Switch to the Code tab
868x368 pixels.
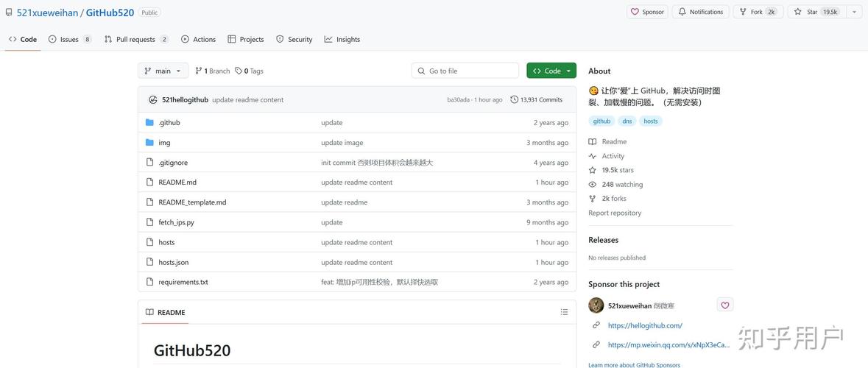tap(23, 39)
